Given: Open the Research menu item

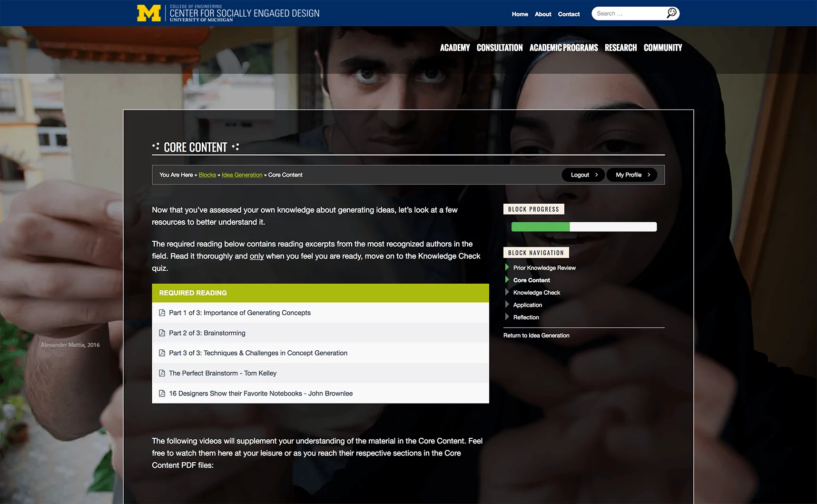Looking at the screenshot, I should 620,48.
